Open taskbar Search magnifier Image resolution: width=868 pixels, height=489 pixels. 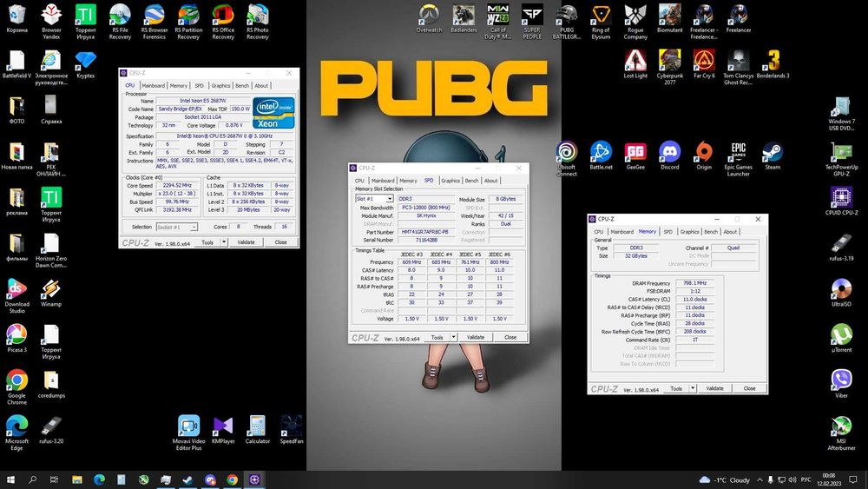(x=32, y=479)
